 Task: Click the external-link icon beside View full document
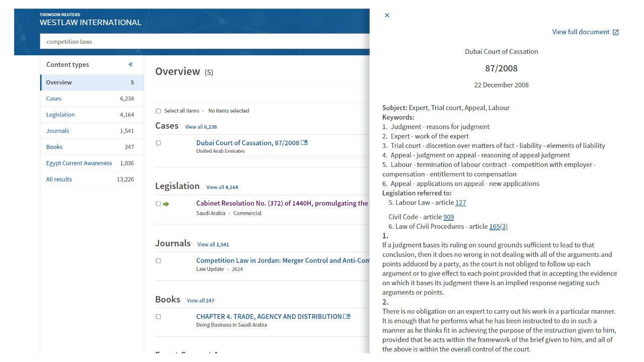615,32
